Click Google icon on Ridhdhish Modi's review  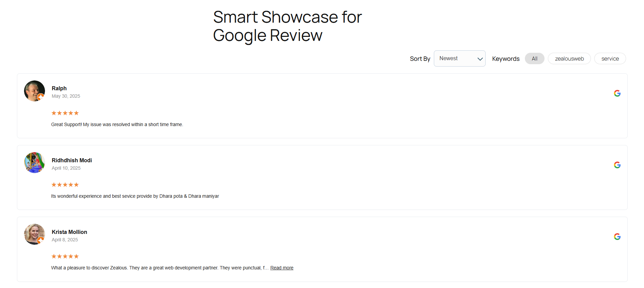tap(617, 165)
